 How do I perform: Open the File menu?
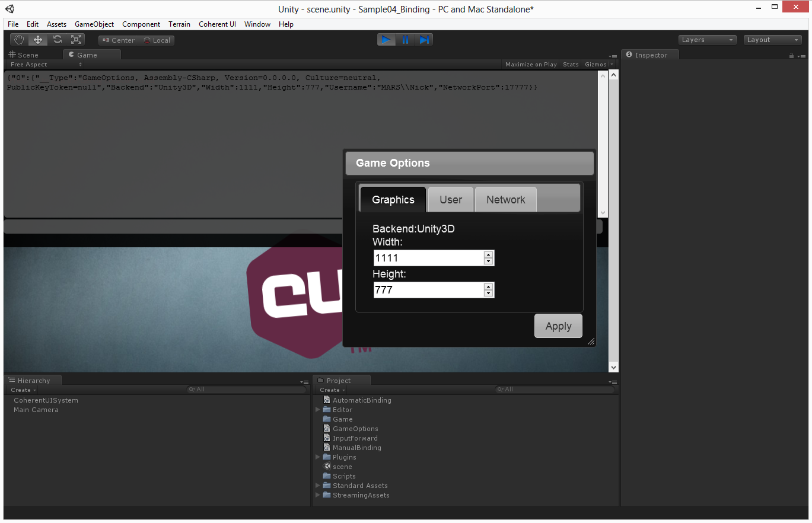[13, 24]
